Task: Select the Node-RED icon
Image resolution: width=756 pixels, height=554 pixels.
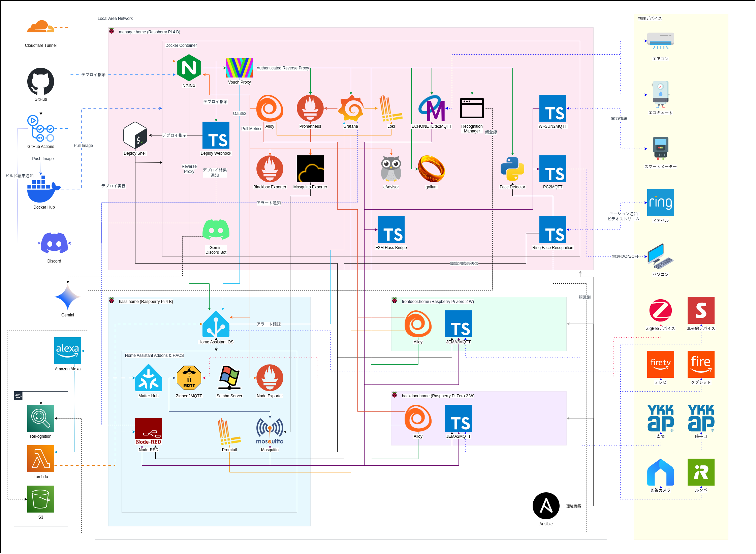Action: pyautogui.click(x=148, y=432)
